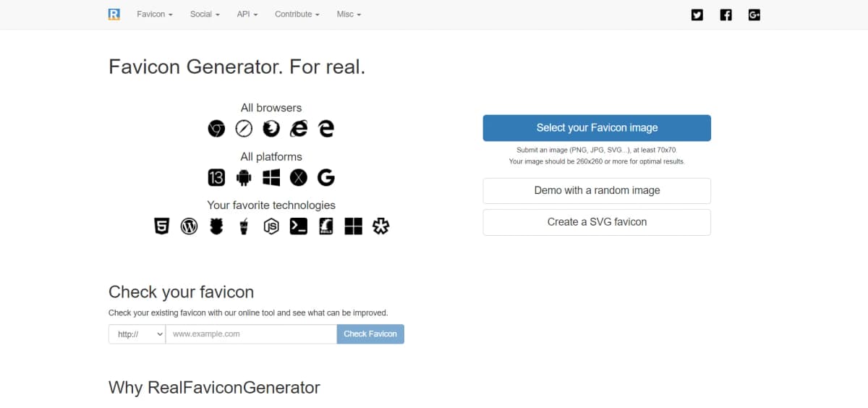Select the Firefox browser icon

[271, 129]
